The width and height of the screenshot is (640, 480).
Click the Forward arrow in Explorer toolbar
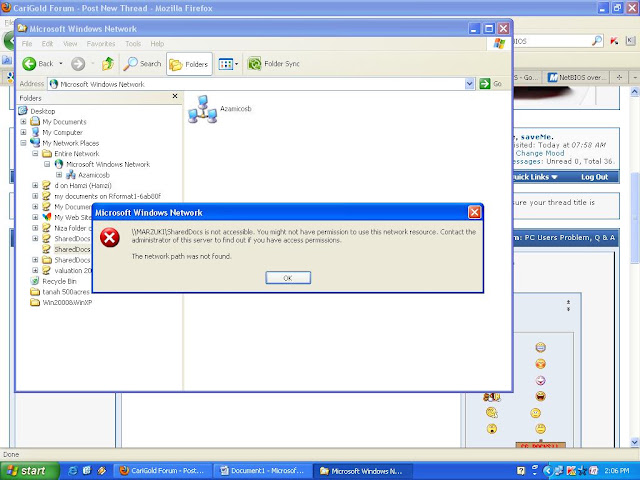click(x=78, y=64)
